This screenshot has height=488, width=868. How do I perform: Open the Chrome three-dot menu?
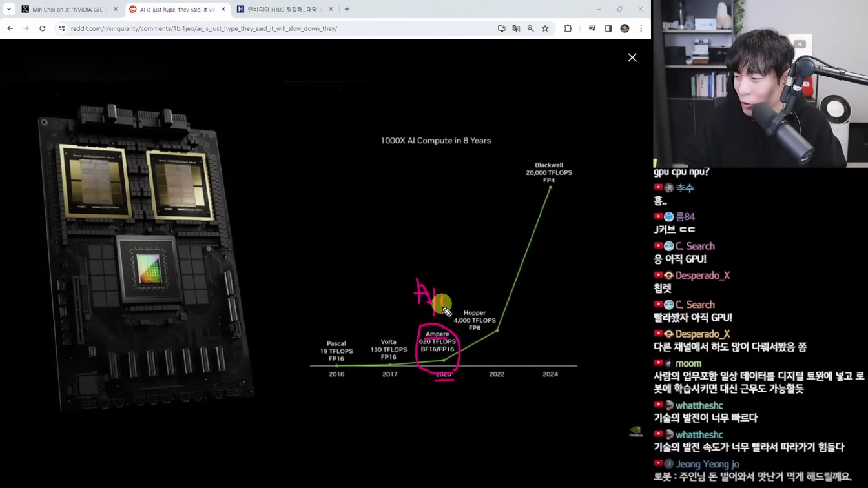tap(641, 28)
